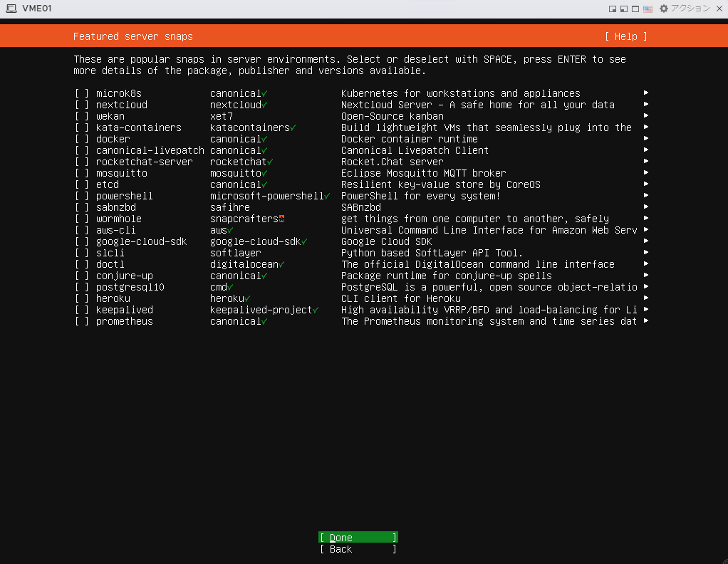
Task: Expand details arrow for docker row
Action: tap(646, 138)
